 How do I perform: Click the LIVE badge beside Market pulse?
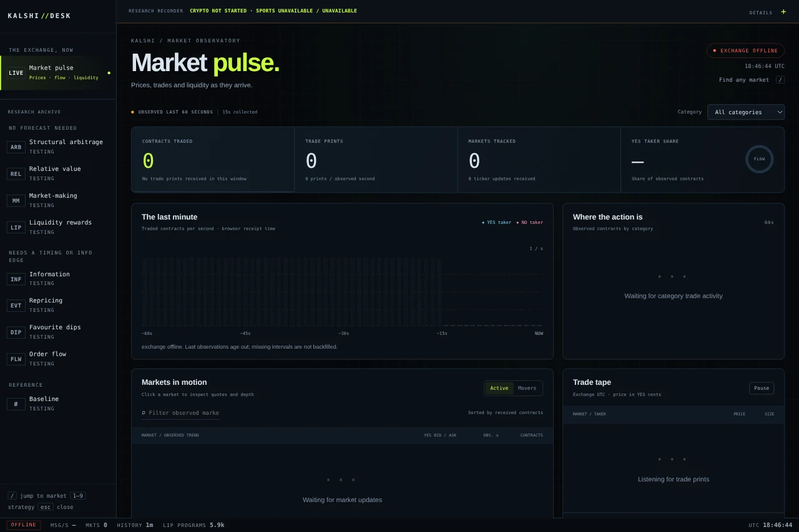click(x=16, y=73)
